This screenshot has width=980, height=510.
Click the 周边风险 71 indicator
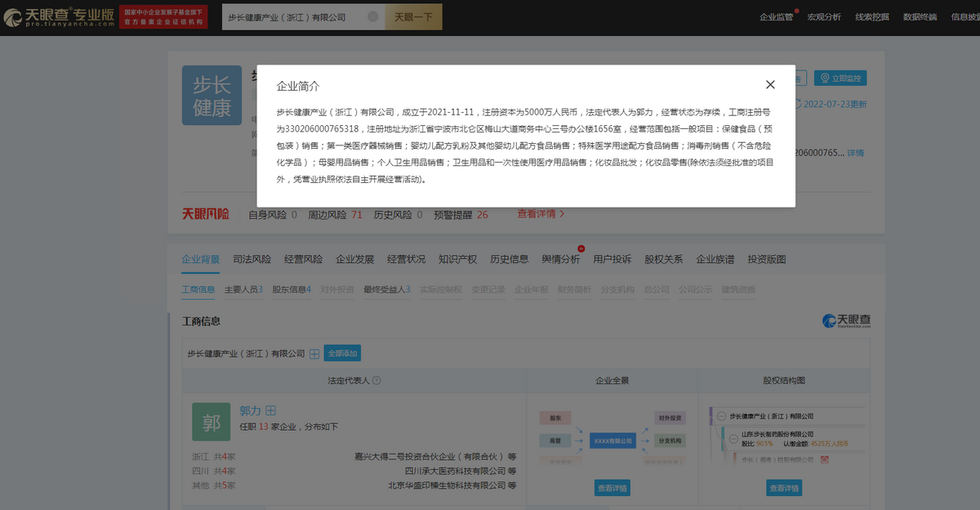tap(335, 215)
